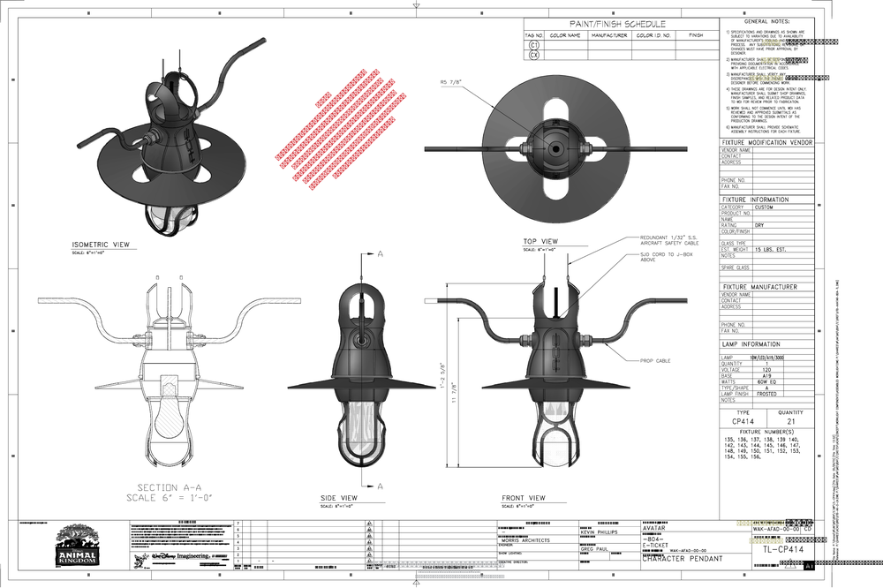Viewport: 883px width, 588px height.
Task: Click the FINISH column header
Action: (696, 35)
